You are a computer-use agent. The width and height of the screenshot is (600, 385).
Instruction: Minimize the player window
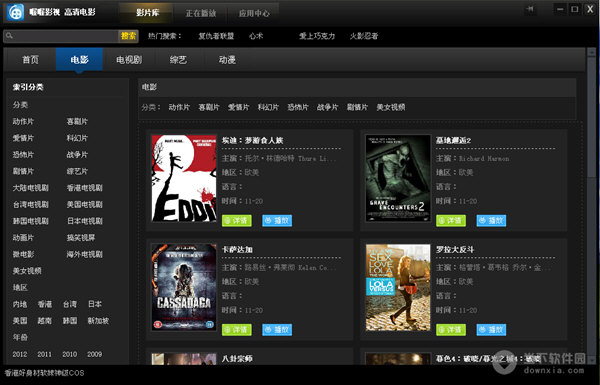pos(560,9)
